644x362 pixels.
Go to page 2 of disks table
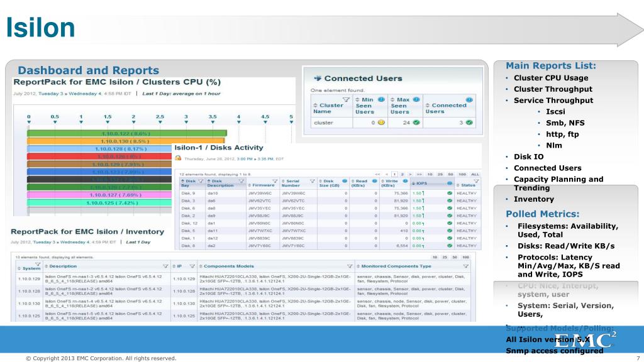pos(402,175)
